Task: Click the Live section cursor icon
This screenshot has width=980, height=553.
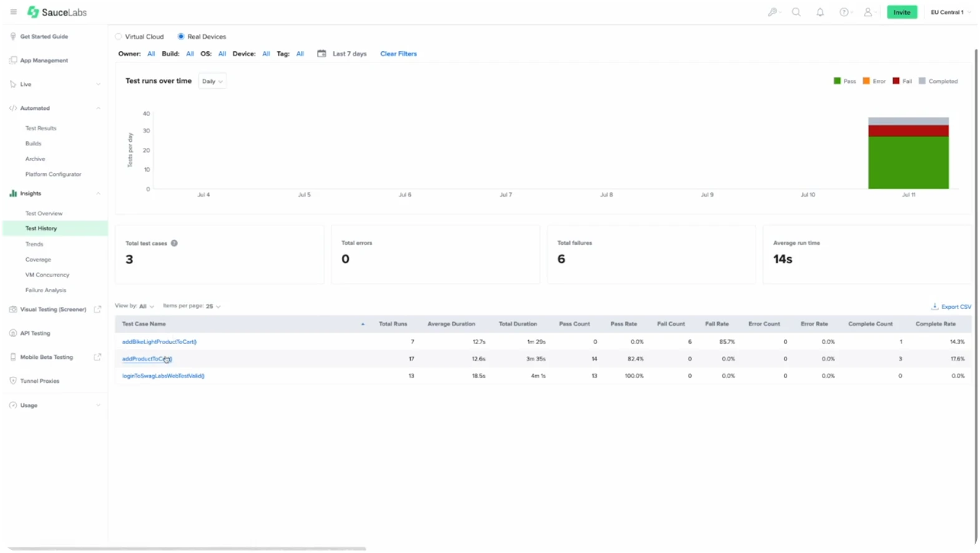Action: (x=13, y=84)
